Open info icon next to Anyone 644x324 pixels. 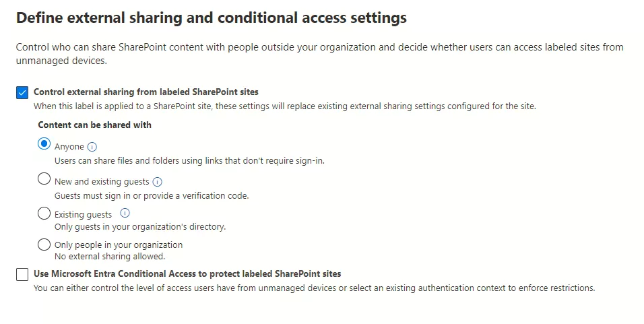tap(93, 147)
